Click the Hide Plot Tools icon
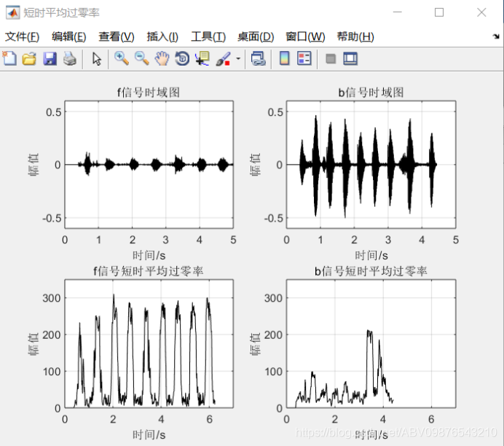 (331, 59)
